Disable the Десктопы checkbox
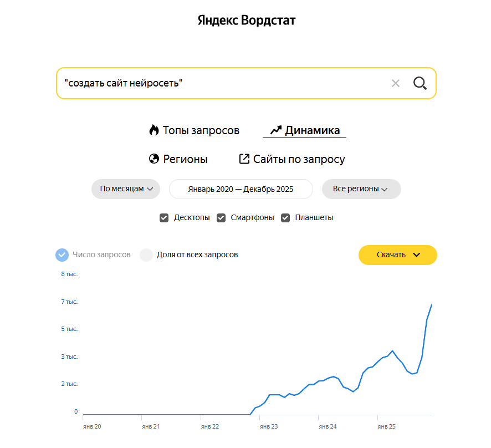Viewport: 491px width, 448px height. click(164, 217)
